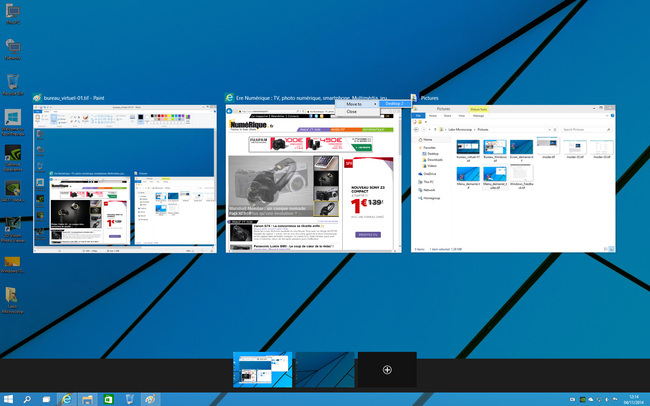Open the This PC desktop icon
The width and height of the screenshot is (650, 406).
12,13
